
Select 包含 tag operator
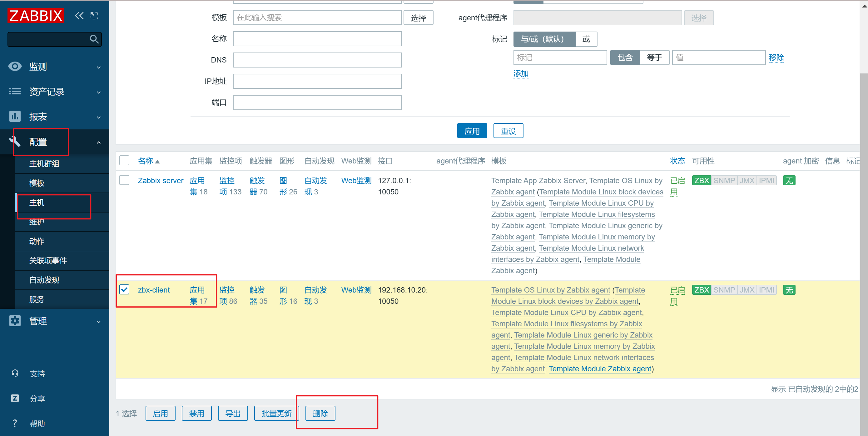[625, 57]
